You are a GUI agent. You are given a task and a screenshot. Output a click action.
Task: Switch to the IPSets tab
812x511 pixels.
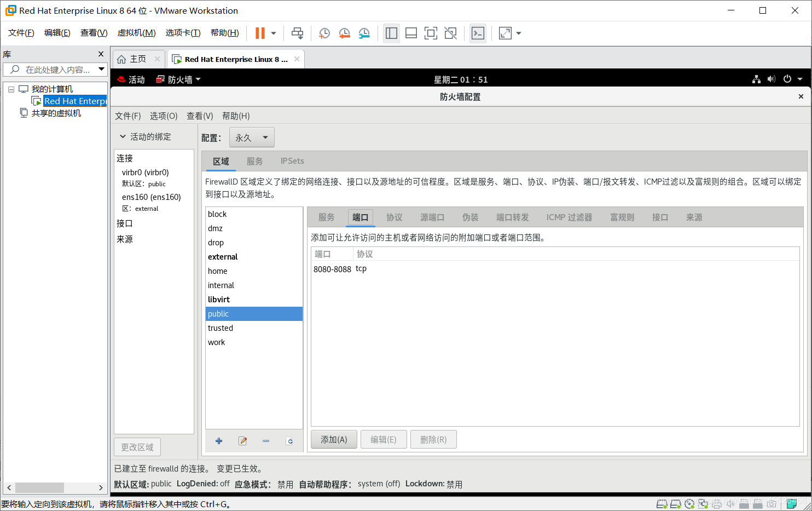[x=292, y=161]
